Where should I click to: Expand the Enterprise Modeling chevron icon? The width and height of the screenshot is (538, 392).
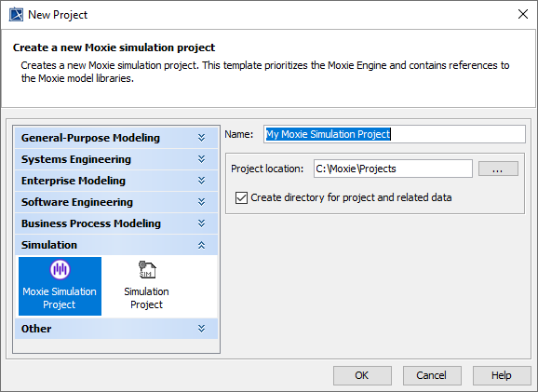(x=201, y=181)
